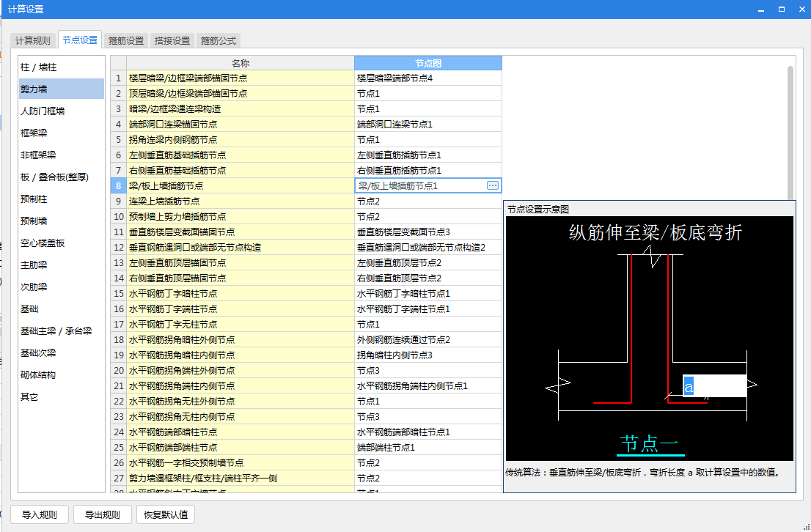Select 框架梁 category
The image size is (811, 532).
tap(61, 133)
